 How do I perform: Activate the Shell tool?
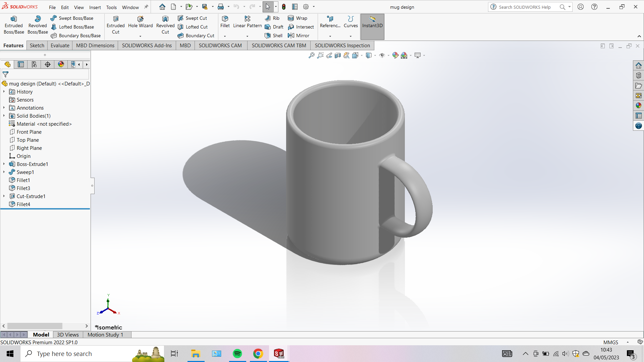[x=274, y=36]
